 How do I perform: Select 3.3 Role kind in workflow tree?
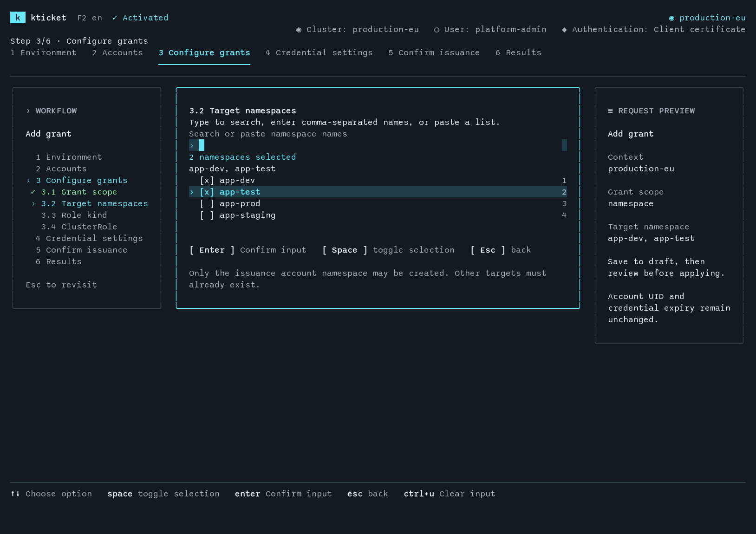74,215
